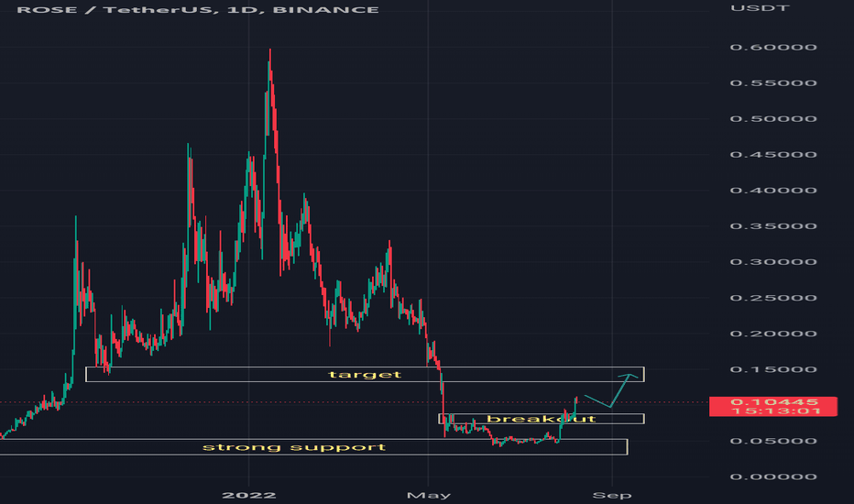854x504 pixels.
Task: Select the 0.30000 price level label
Action: tap(773, 262)
